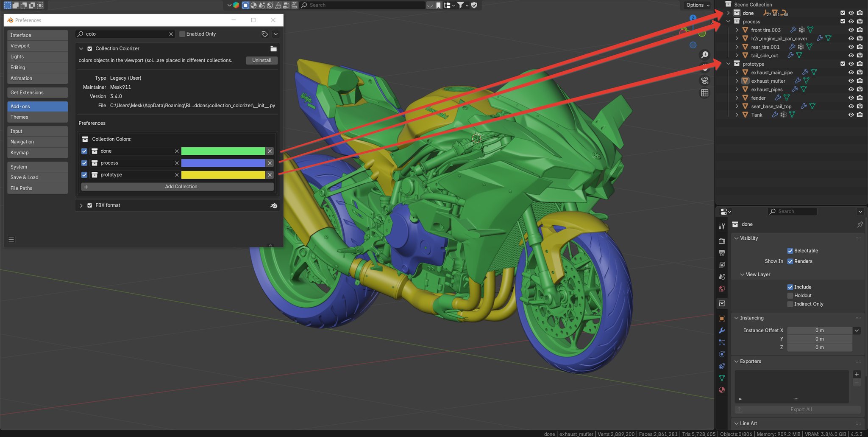Collapse the prototype collection in outliner
Screen dimensions: 868x437
click(x=729, y=64)
